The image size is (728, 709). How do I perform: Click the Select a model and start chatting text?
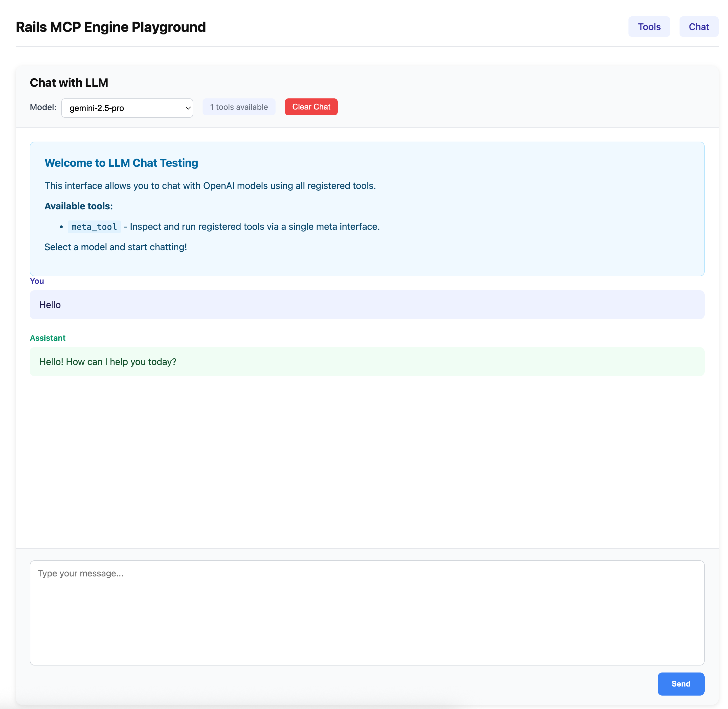tap(115, 247)
